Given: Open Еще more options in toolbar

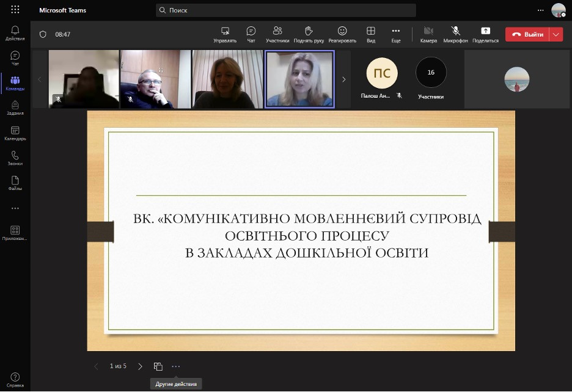Looking at the screenshot, I should [x=396, y=34].
